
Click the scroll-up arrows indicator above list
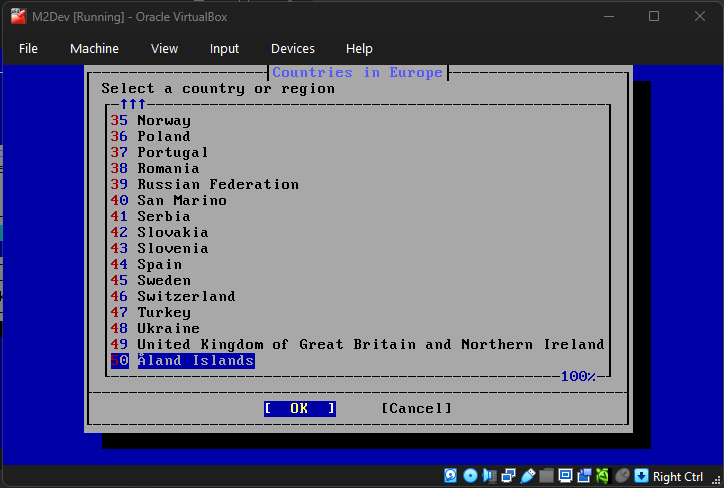click(x=133, y=104)
